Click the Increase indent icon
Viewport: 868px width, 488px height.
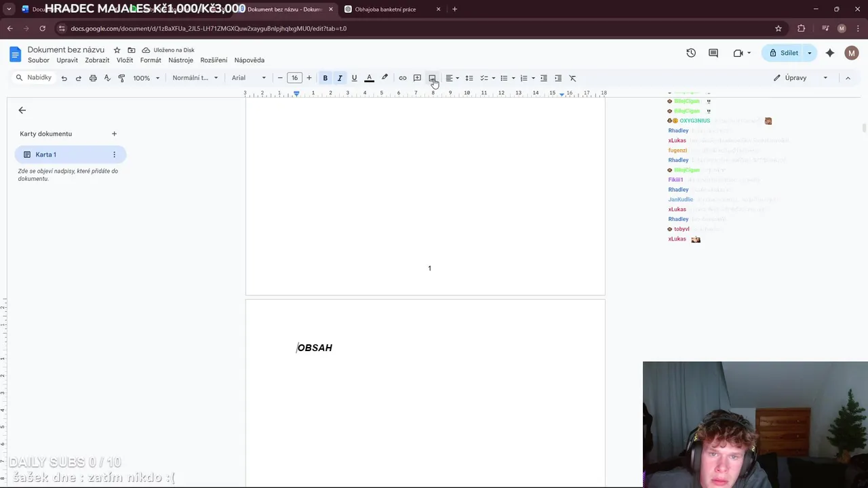coord(558,78)
